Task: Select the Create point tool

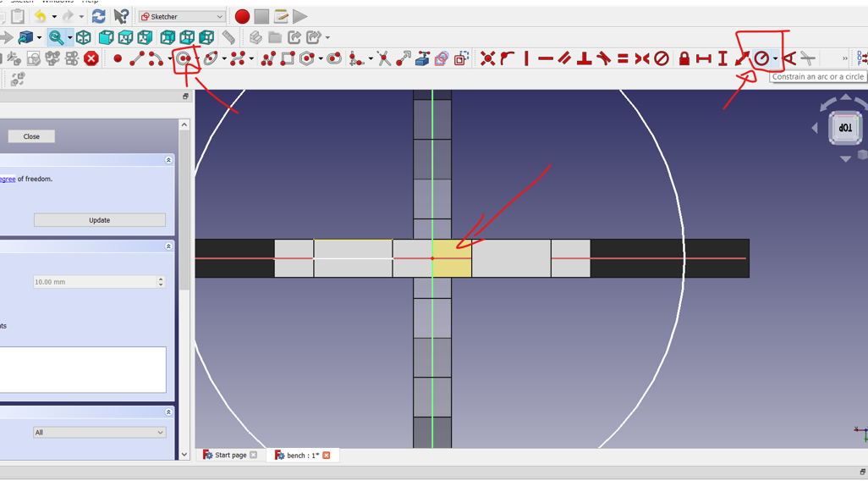Action: point(118,58)
